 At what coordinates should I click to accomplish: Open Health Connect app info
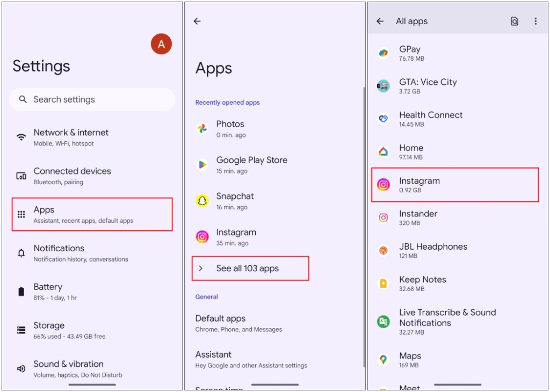458,119
